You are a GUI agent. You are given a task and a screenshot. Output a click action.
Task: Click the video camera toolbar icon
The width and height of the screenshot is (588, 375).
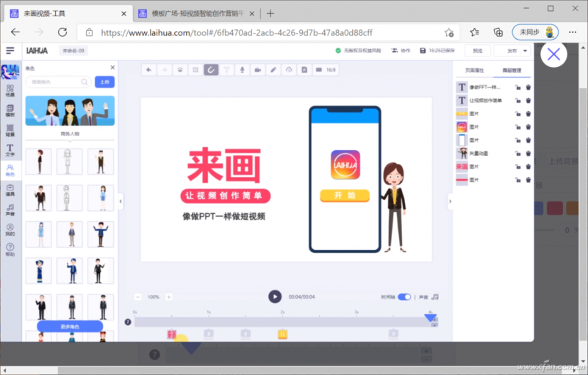pyautogui.click(x=258, y=70)
